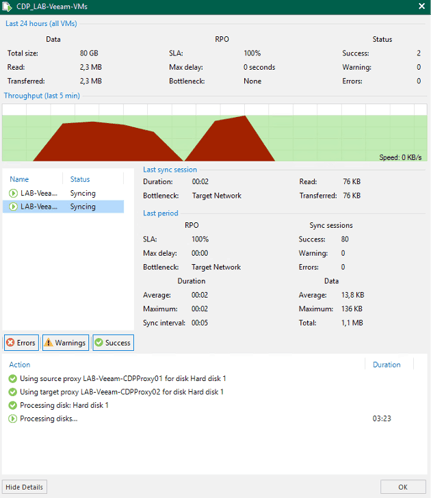
Task: Click the CDP policy icon in title bar
Action: pos(6,6)
